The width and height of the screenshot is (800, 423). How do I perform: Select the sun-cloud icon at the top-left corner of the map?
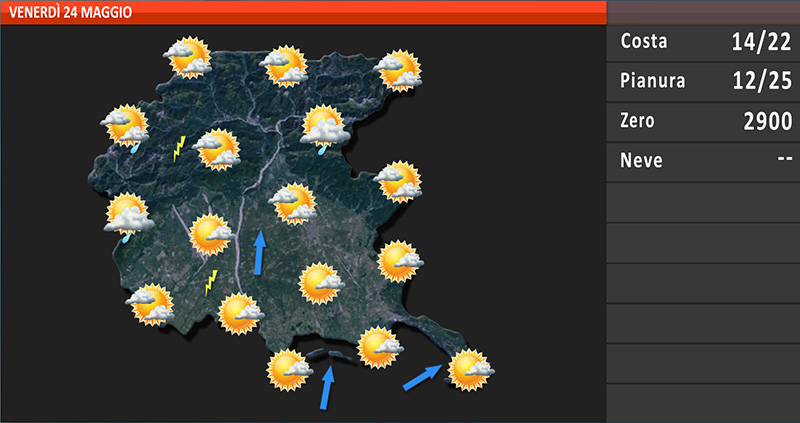point(188,57)
